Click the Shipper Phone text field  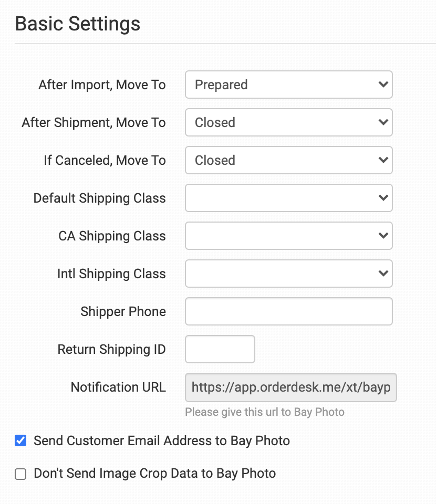288,311
